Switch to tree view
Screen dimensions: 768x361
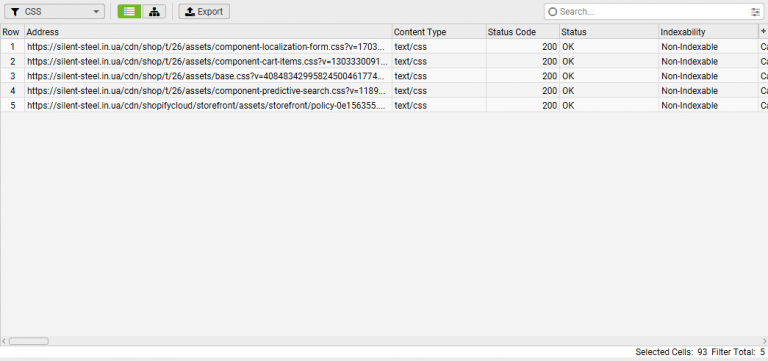pos(154,11)
